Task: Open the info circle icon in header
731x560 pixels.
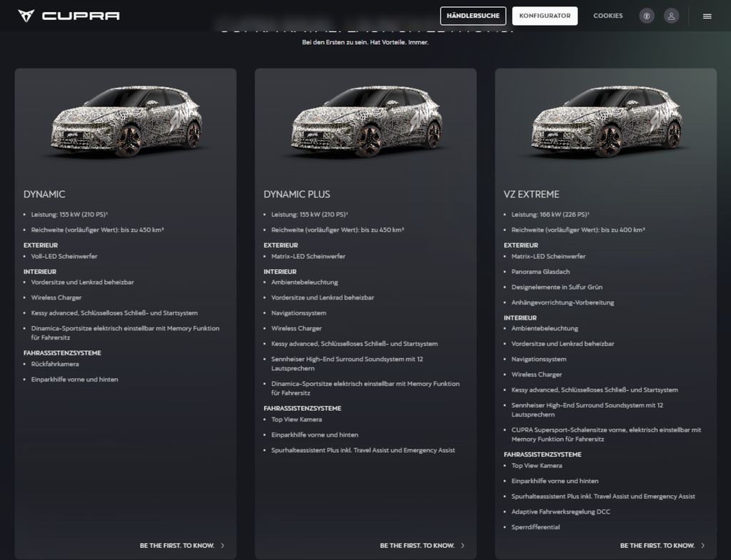Action: tap(647, 16)
